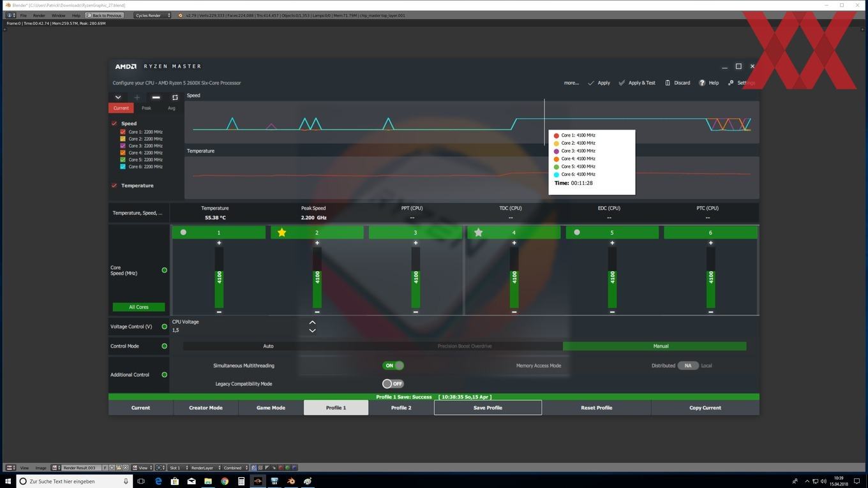Click the reset graph view icon
The height and width of the screenshot is (488, 868).
[175, 98]
